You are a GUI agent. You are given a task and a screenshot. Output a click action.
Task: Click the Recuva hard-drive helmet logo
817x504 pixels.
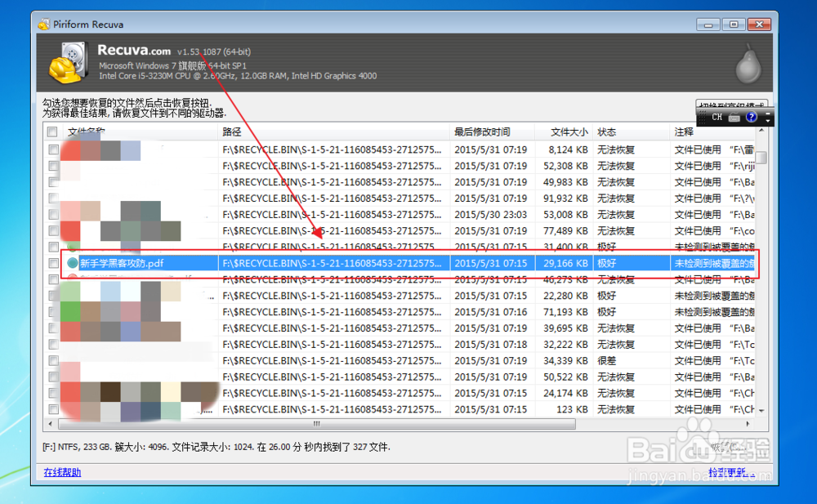[68, 63]
